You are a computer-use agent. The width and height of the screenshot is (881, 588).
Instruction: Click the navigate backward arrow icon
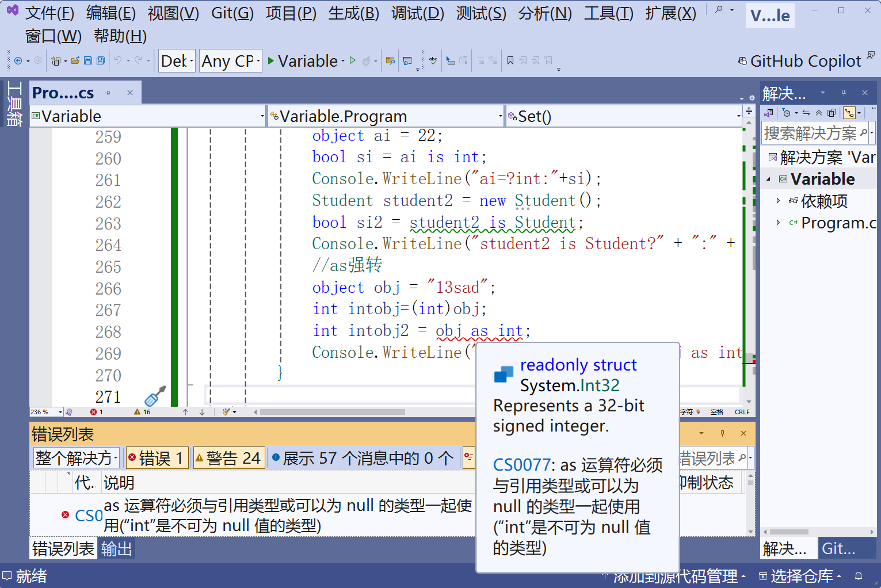pos(18,60)
